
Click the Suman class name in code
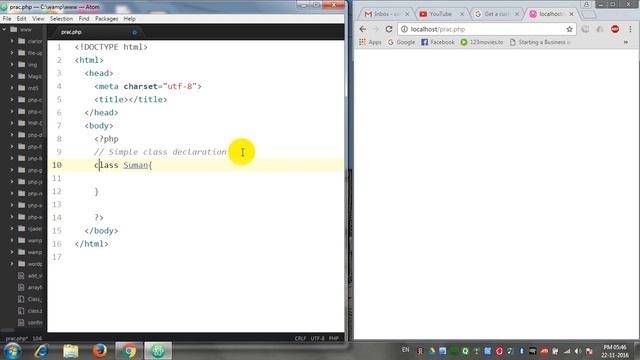136,165
